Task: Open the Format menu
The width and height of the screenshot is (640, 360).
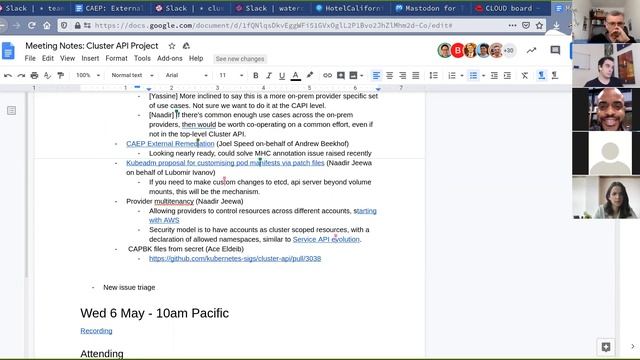Action: click(116, 58)
